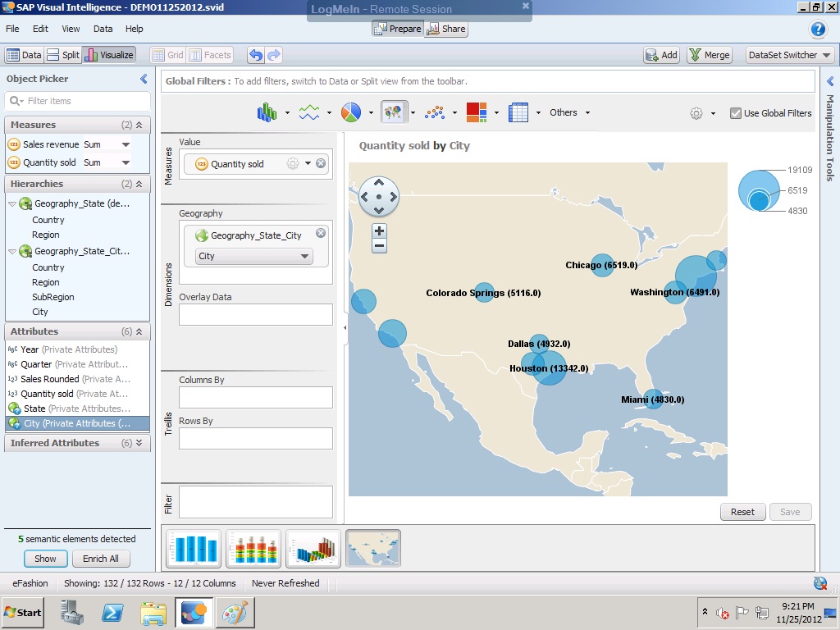840x630 pixels.
Task: Zoom out on the map
Action: tap(379, 246)
